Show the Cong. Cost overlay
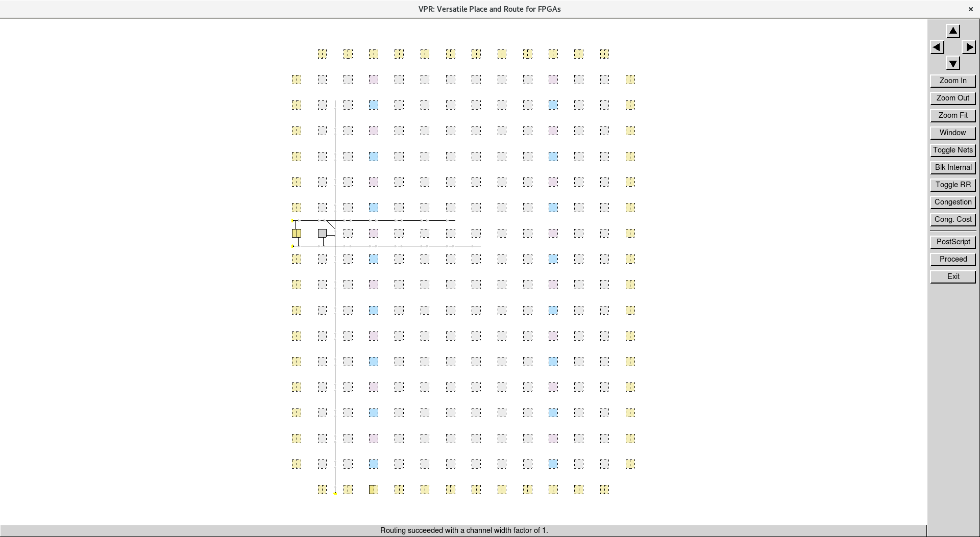 [953, 219]
